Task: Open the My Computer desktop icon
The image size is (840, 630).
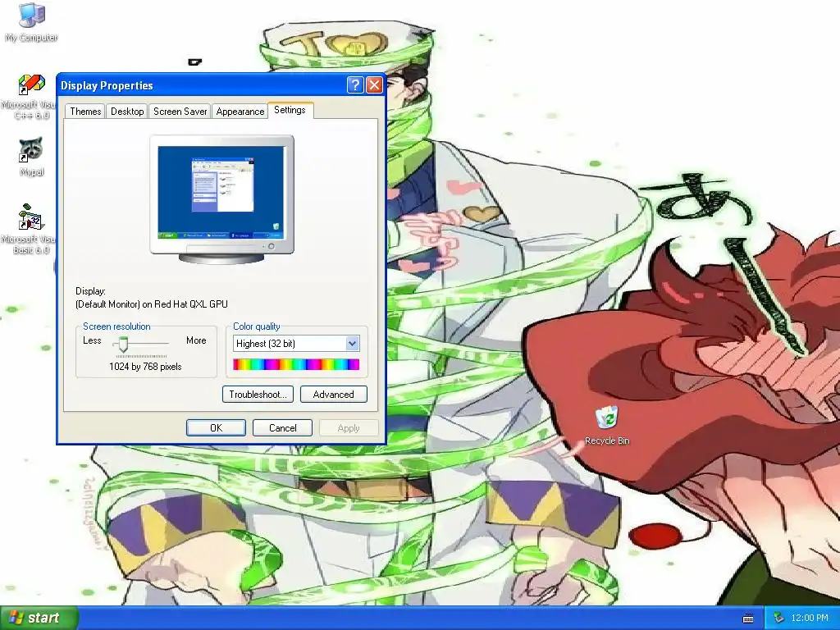Action: click(31, 22)
